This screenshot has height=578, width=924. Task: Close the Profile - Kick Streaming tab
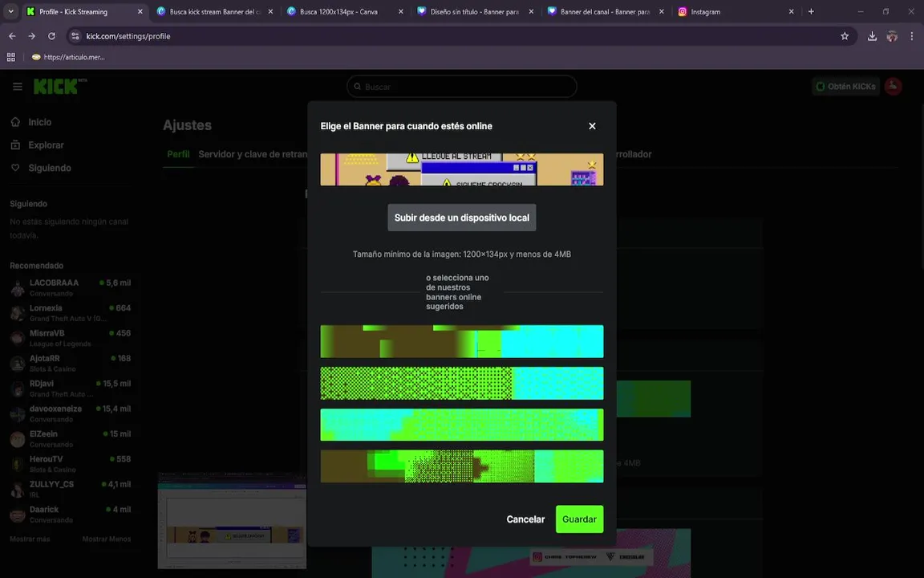click(140, 11)
